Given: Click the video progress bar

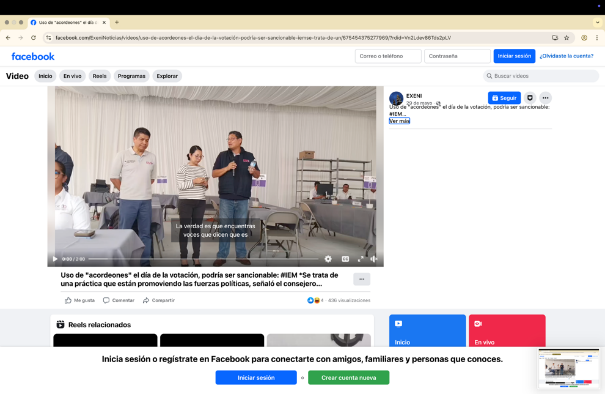Looking at the screenshot, I should (x=203, y=259).
